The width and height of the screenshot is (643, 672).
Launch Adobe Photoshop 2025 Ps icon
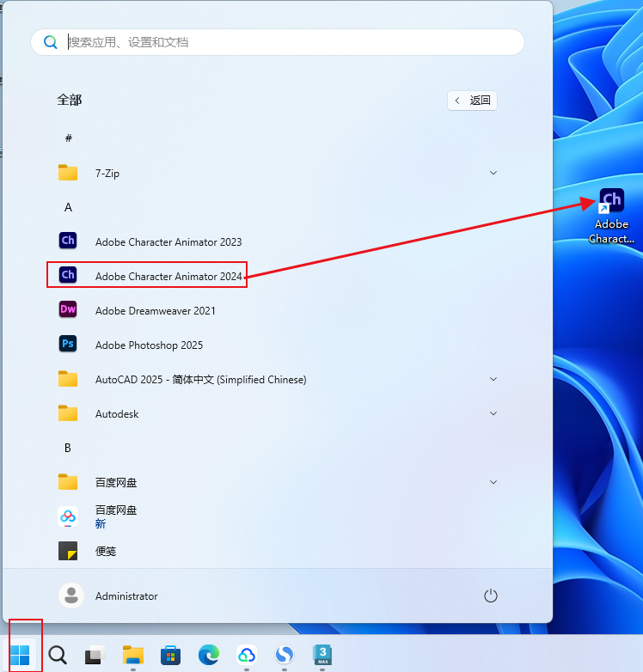point(68,343)
